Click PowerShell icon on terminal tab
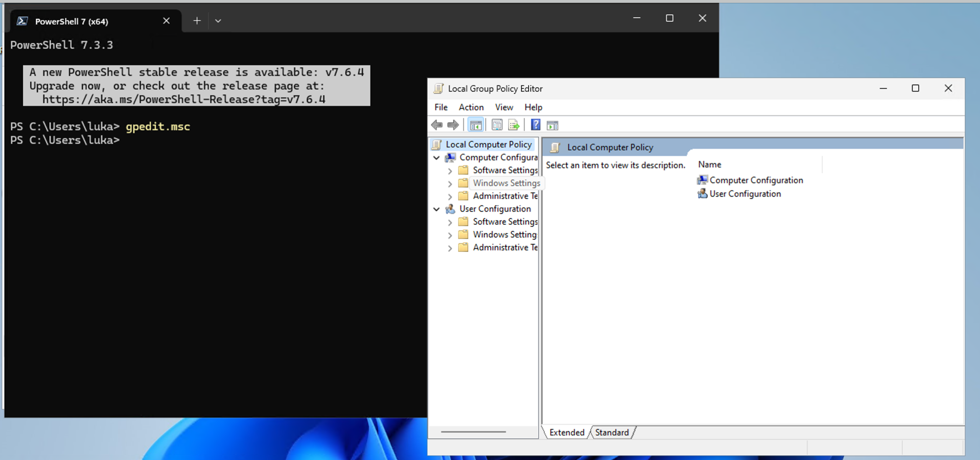The width and height of the screenshot is (980, 460). pos(22,21)
